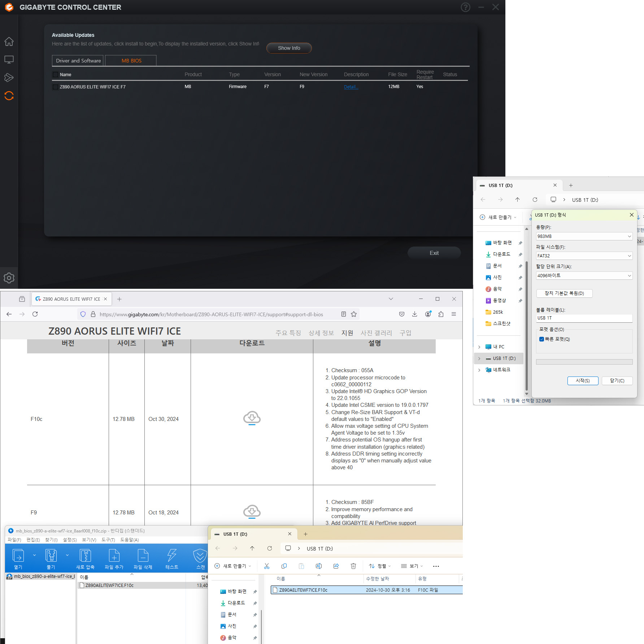Refresh the upper USB 1T Explorer window
The image size is (644, 644).
(535, 200)
